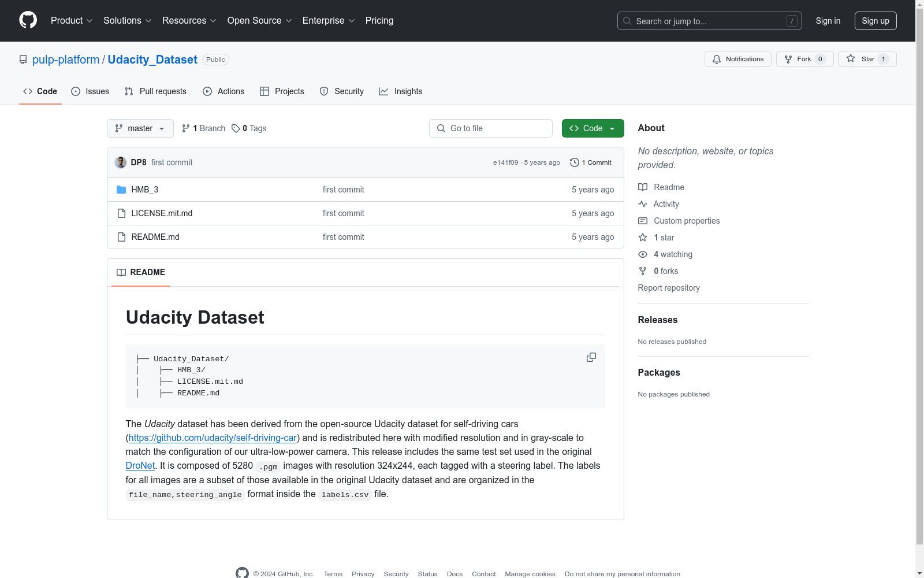Viewport: 924px width, 578px height.
Task: Click the tag icon next to Tags
Action: click(x=236, y=128)
